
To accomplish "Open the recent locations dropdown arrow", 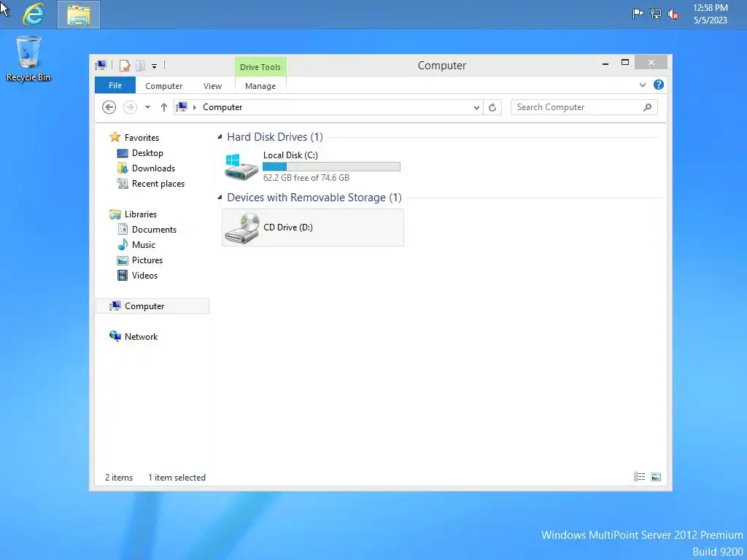I will [147, 107].
